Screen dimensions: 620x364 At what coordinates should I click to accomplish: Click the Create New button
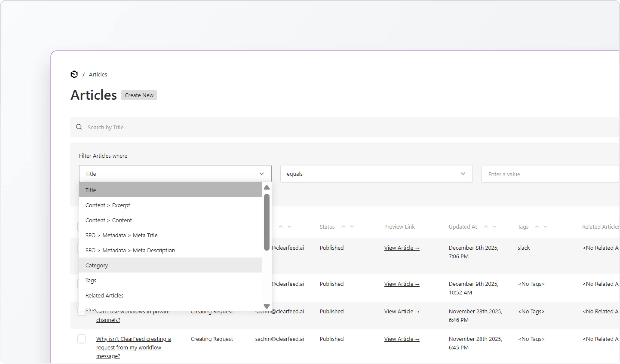(x=139, y=95)
